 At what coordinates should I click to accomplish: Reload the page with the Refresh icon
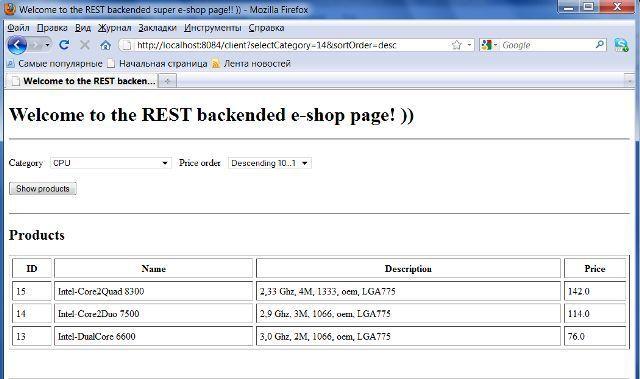[64, 45]
